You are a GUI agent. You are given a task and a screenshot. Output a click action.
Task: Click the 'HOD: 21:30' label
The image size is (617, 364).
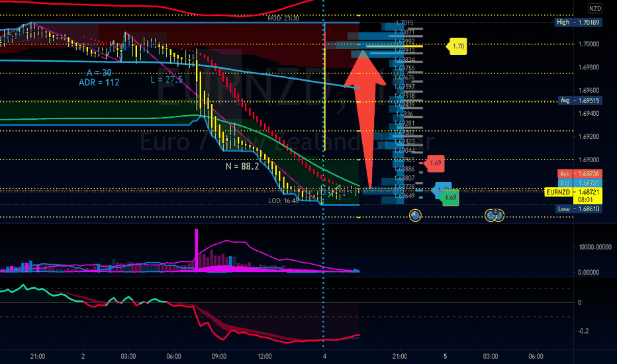coord(283,18)
